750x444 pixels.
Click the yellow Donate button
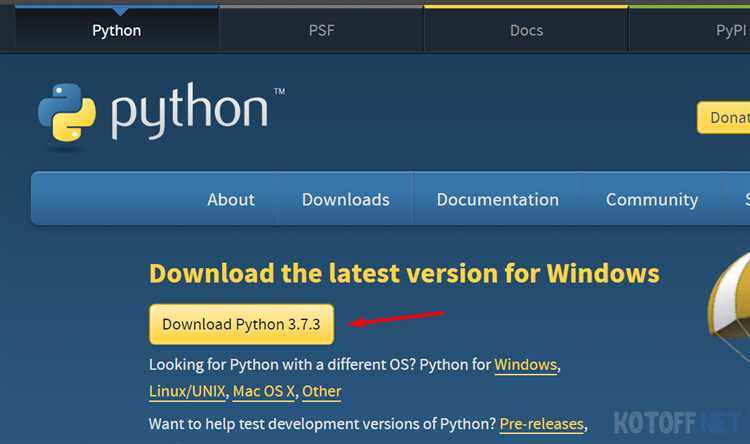click(x=724, y=117)
